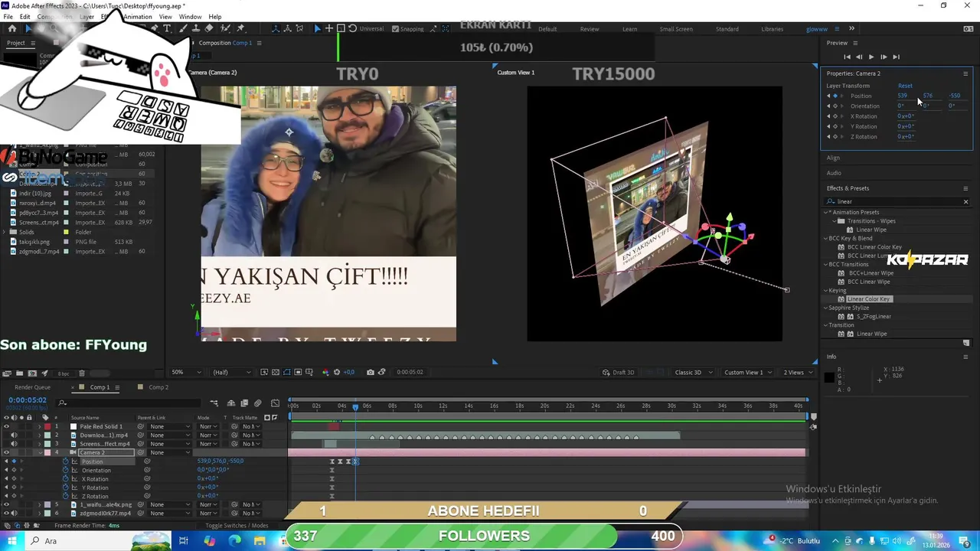Open the 50% magnification dropdown
The image size is (980, 551).
click(187, 372)
